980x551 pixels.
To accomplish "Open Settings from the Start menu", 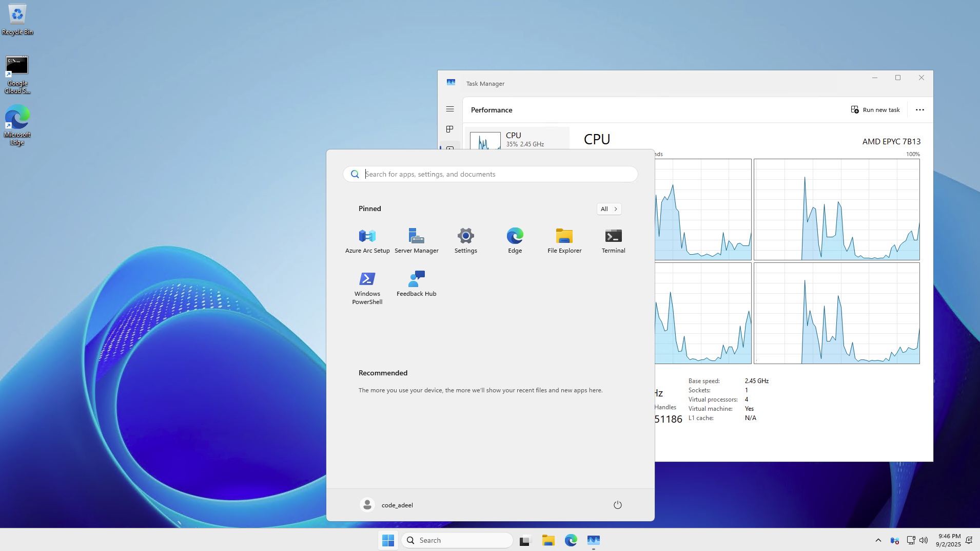I will 466,241.
